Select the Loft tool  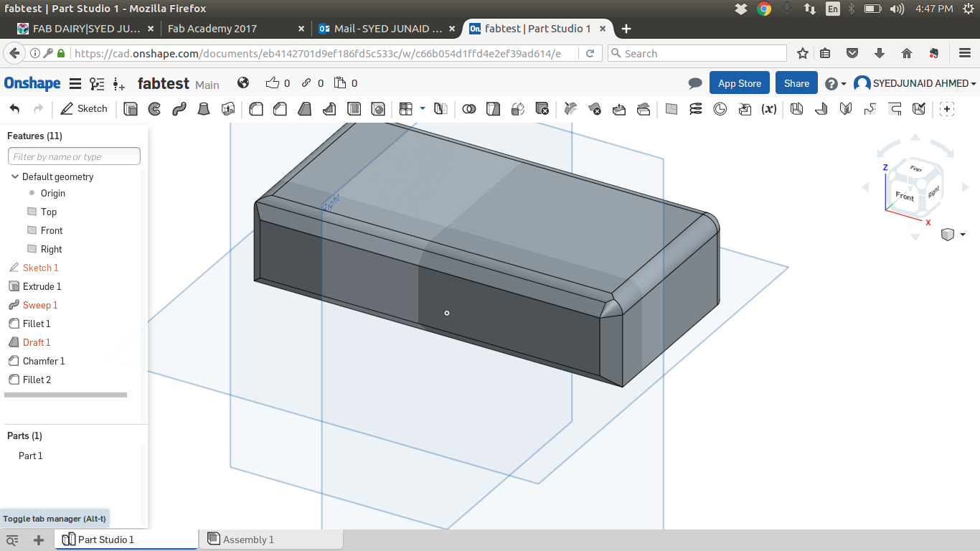(204, 109)
